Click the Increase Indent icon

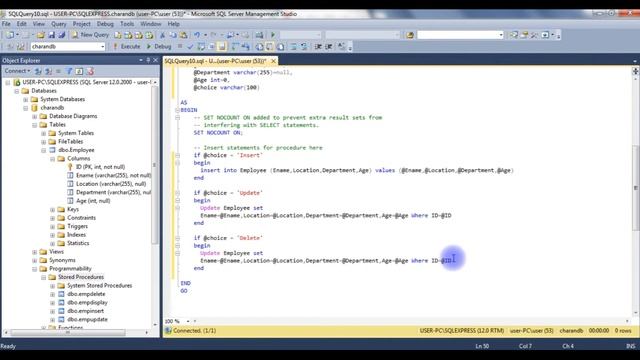[329, 47]
